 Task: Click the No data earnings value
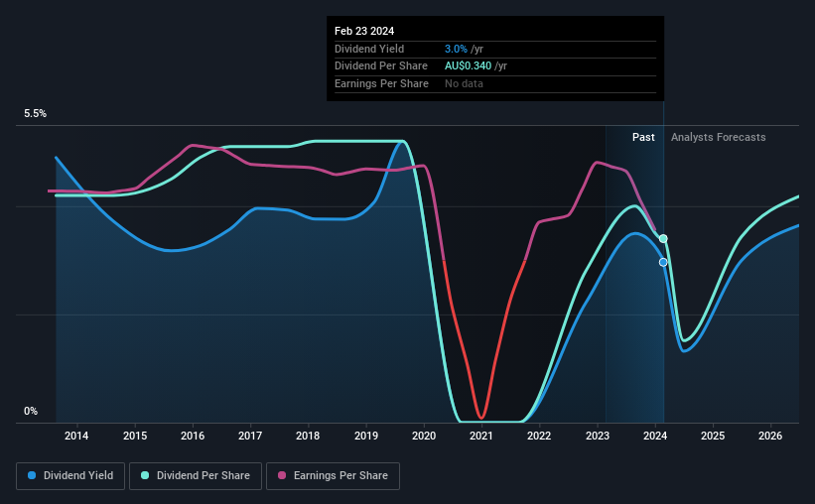pyautogui.click(x=464, y=83)
